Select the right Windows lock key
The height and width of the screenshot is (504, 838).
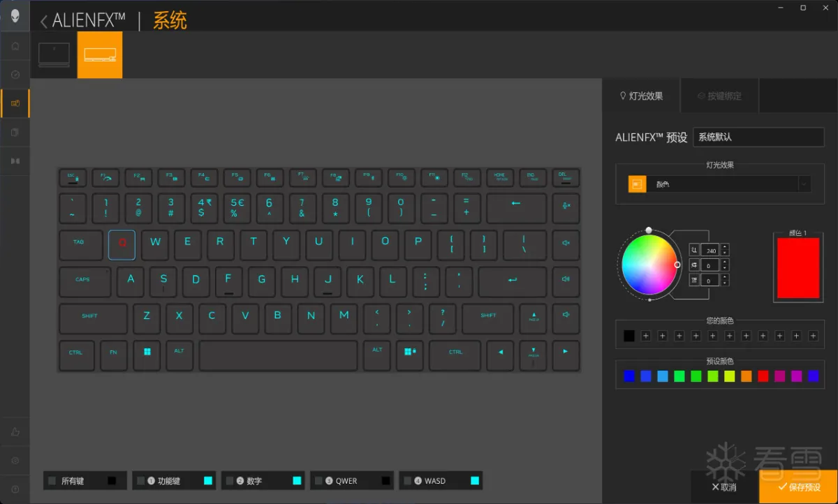(409, 355)
